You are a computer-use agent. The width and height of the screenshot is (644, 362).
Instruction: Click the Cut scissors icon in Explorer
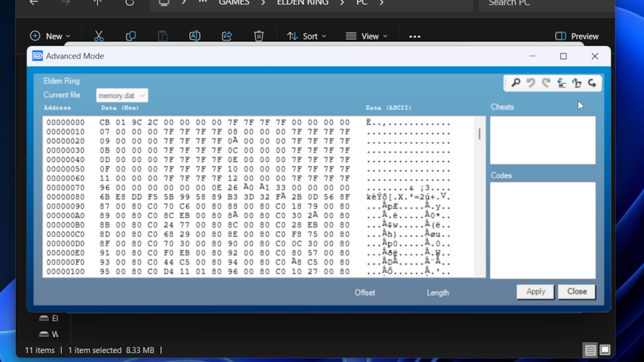99,36
